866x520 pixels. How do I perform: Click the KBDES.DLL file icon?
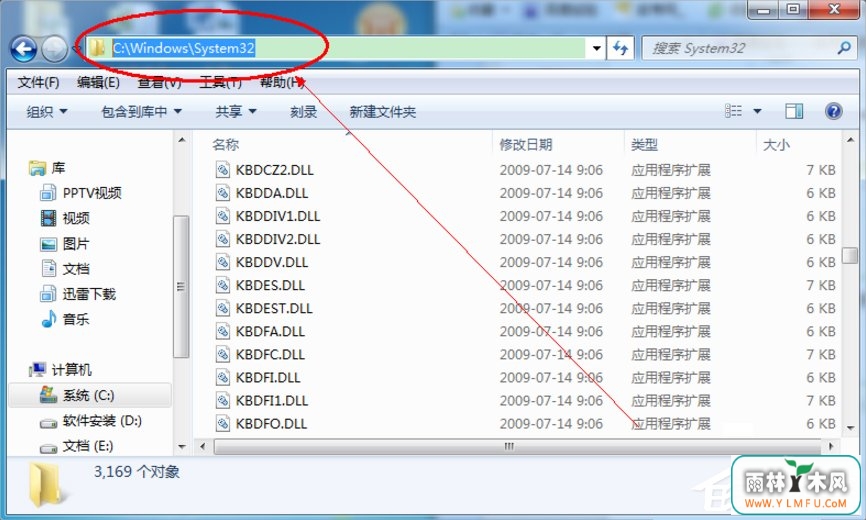[223, 285]
